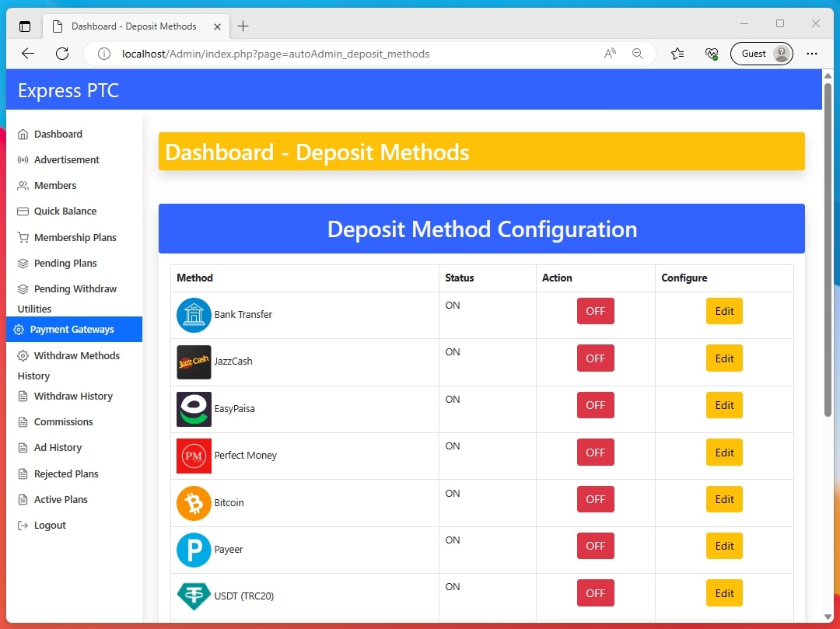
Task: Click the Active Plans document icon
Action: [x=23, y=499]
